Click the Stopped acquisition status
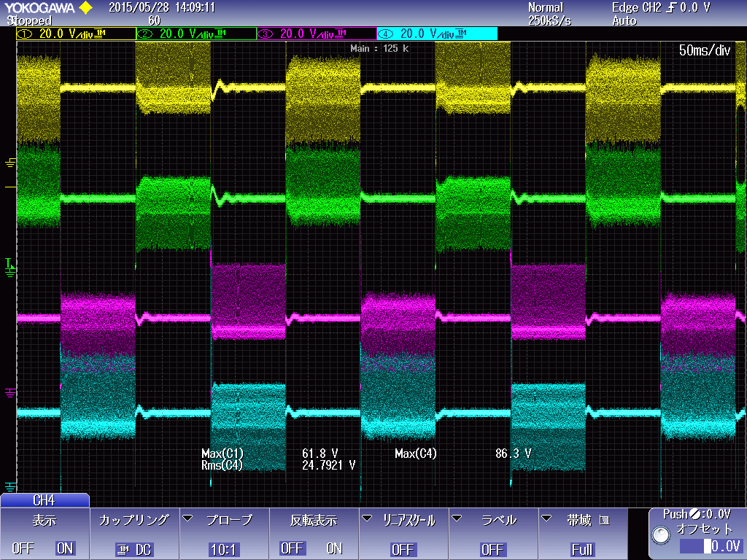Image resolution: width=747 pixels, height=560 pixels. (29, 20)
